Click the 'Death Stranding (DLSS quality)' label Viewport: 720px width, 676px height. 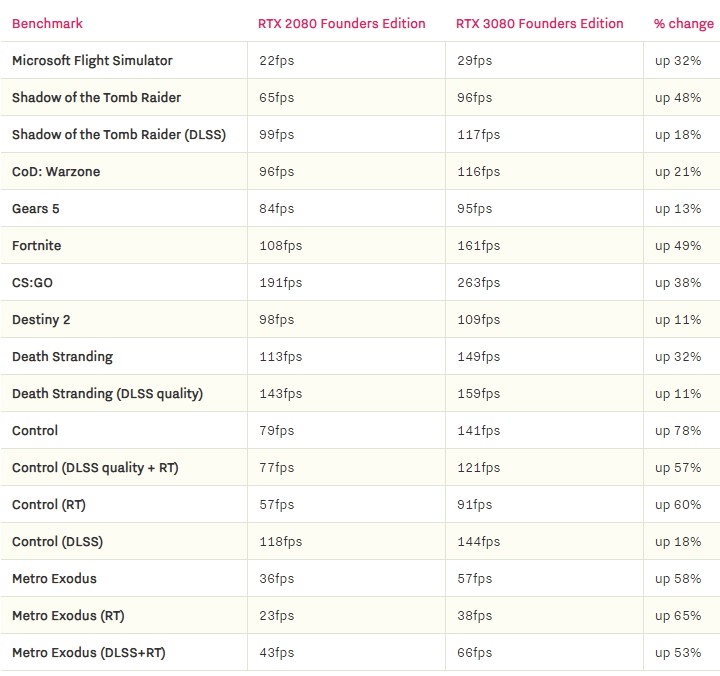point(107,394)
